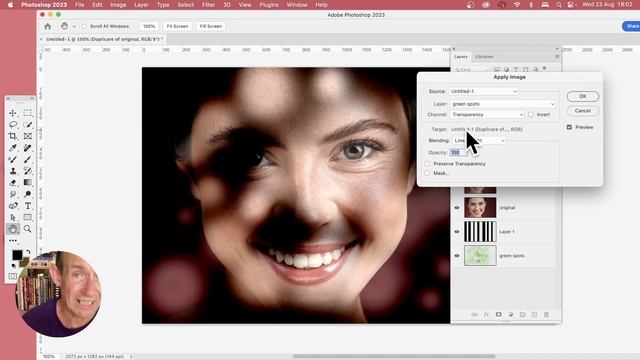Click the foreground color swatch
The height and width of the screenshot is (360, 640).
point(17,255)
